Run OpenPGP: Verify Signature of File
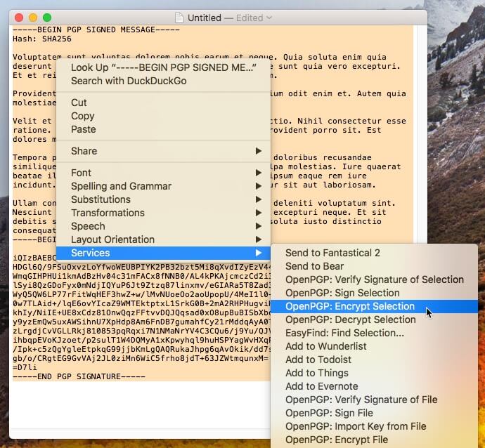The image size is (485, 448). pos(374,400)
